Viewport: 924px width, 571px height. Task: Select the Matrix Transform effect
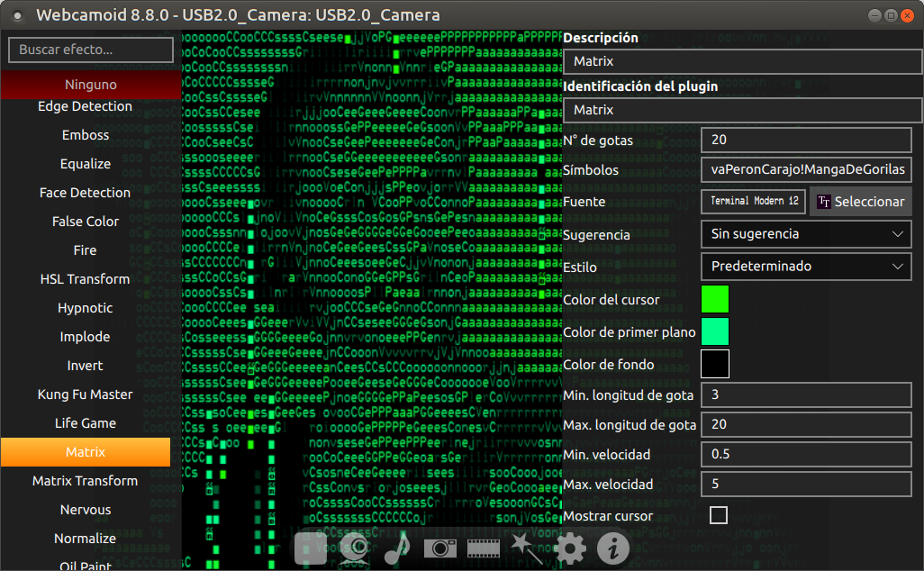tap(86, 481)
